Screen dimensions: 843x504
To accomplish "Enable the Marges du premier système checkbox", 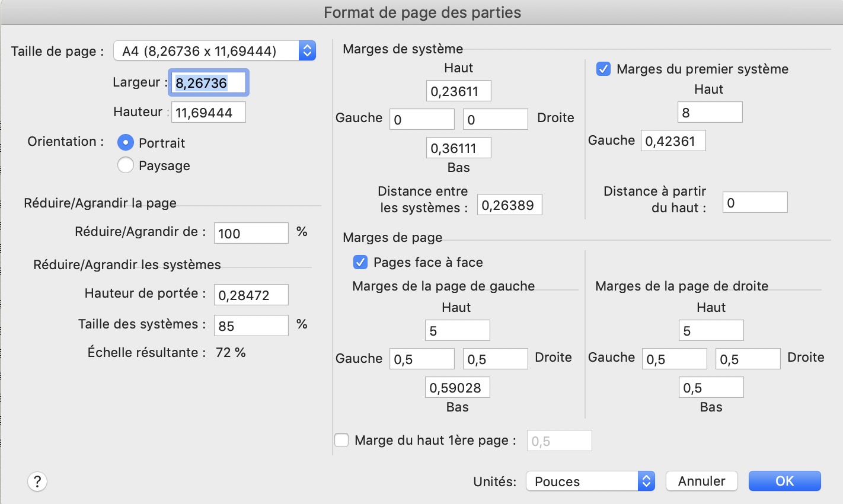I will [x=603, y=69].
